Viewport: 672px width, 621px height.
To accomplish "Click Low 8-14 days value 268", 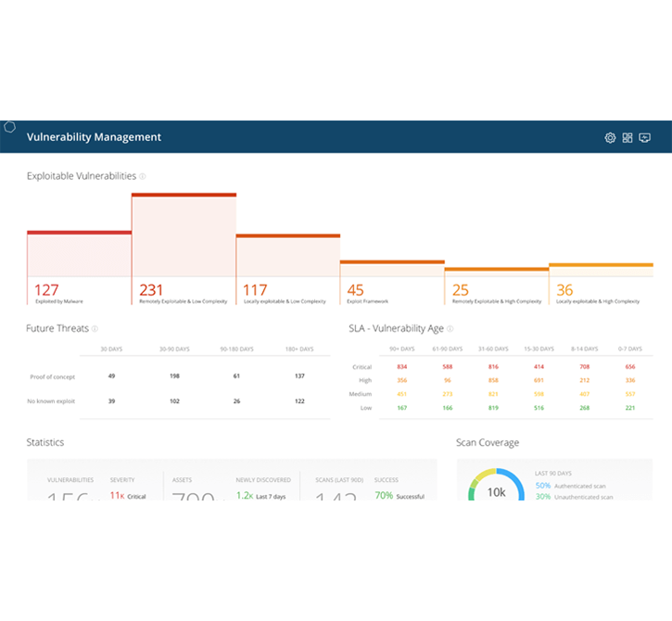I will tap(585, 408).
